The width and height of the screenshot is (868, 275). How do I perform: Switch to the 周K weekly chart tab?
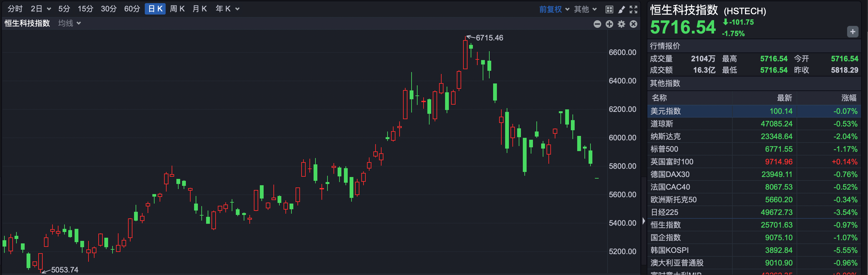[177, 9]
